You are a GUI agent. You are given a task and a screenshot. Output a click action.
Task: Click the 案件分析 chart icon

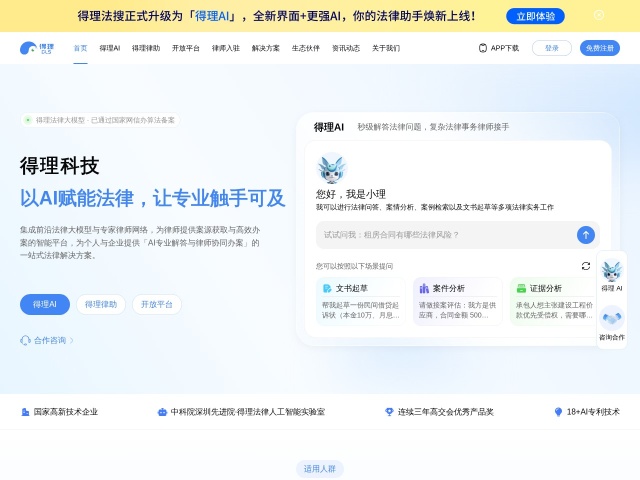(424, 288)
